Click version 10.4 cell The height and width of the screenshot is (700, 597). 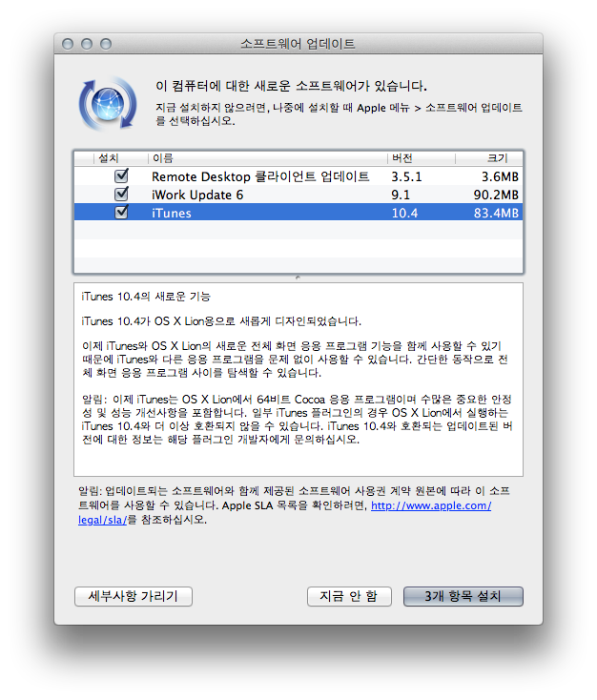pos(404,213)
